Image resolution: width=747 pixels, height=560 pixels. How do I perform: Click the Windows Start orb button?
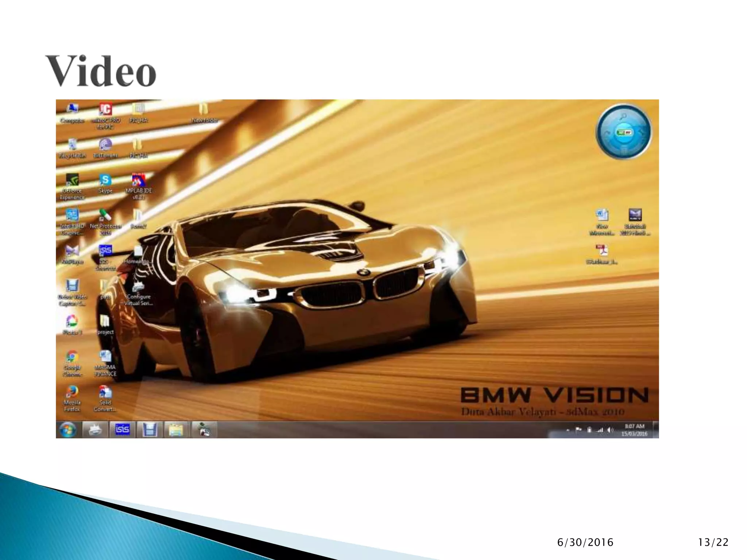click(x=68, y=429)
